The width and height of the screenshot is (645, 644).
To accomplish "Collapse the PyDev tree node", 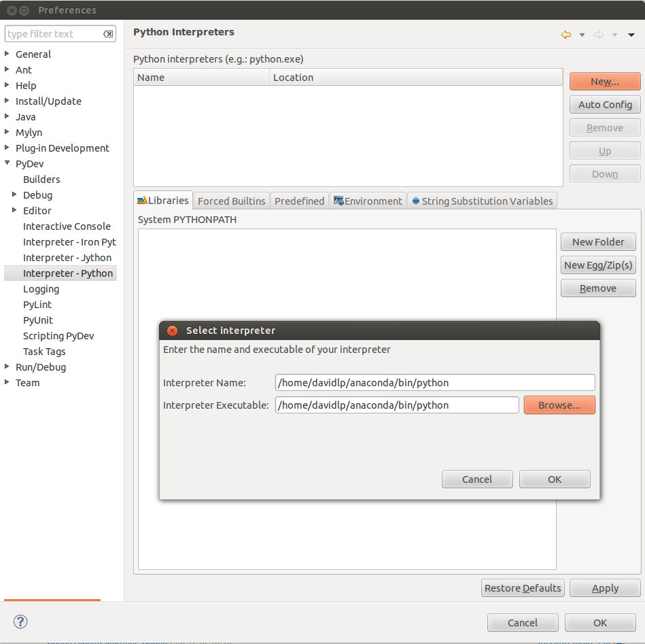I will pos(7,164).
